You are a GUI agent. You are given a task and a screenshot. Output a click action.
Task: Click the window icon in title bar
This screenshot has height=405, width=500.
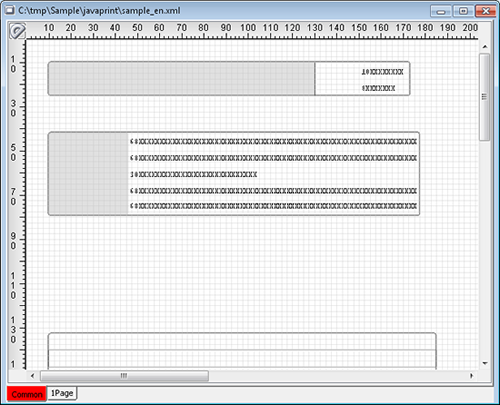point(10,10)
